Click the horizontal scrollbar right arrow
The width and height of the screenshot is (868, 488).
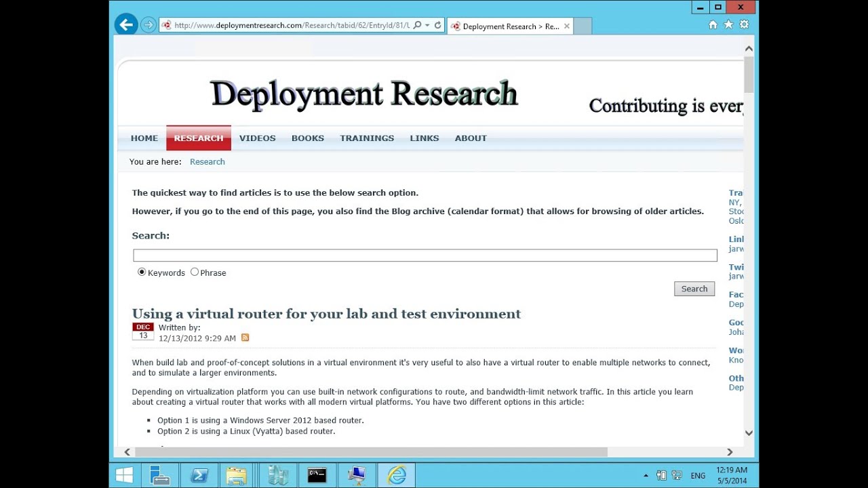[x=730, y=452]
